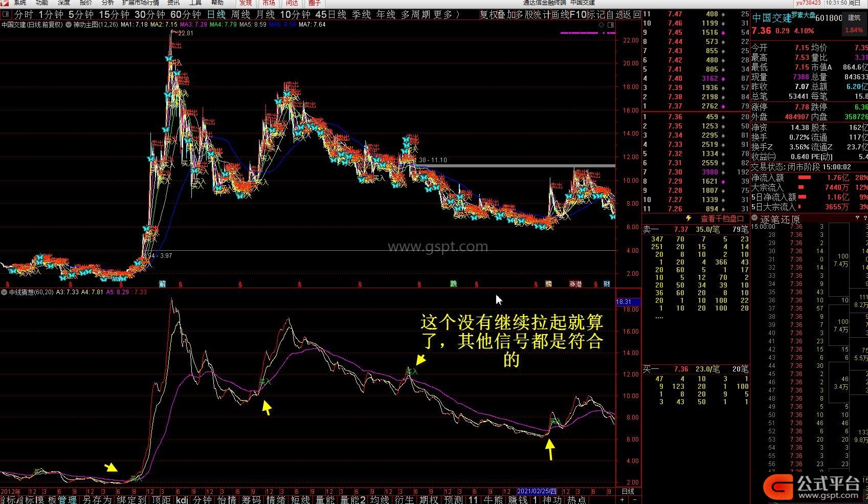This screenshot has width=868, height=504.
Task: Click F10 toolbar item
Action: pos(578,15)
